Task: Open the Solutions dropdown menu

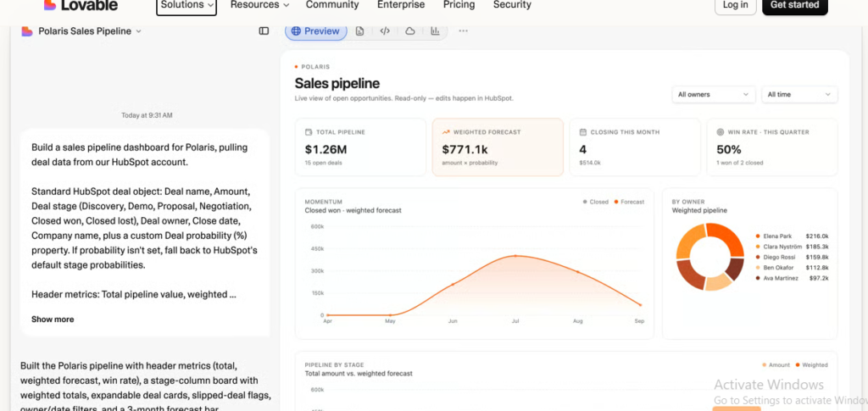Action: (186, 6)
